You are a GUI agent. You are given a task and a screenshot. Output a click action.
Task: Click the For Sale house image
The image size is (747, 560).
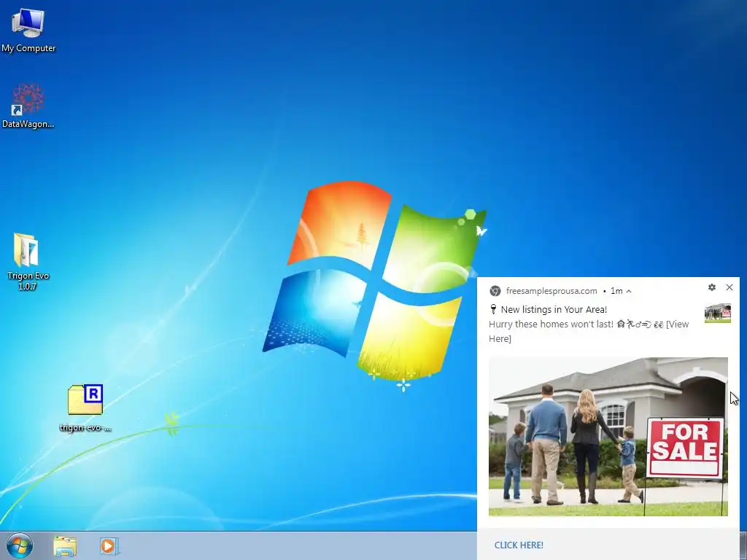pyautogui.click(x=608, y=437)
